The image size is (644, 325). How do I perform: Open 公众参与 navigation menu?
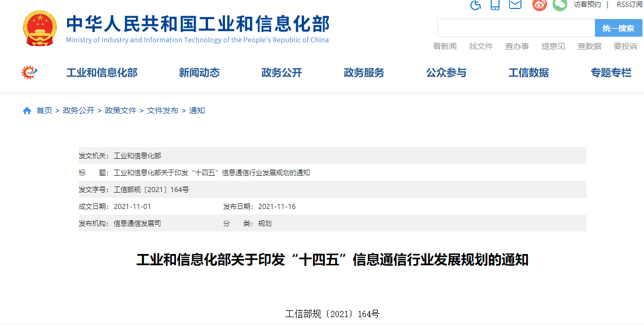(447, 73)
